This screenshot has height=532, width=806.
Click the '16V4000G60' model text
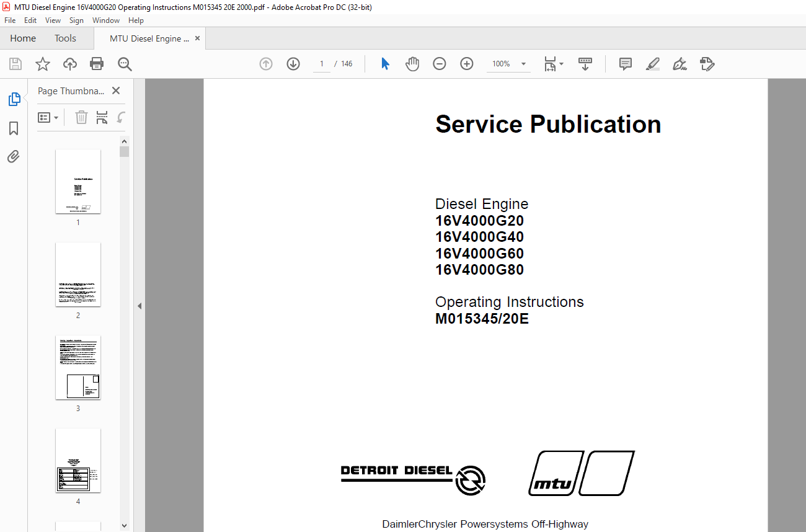[x=479, y=254]
